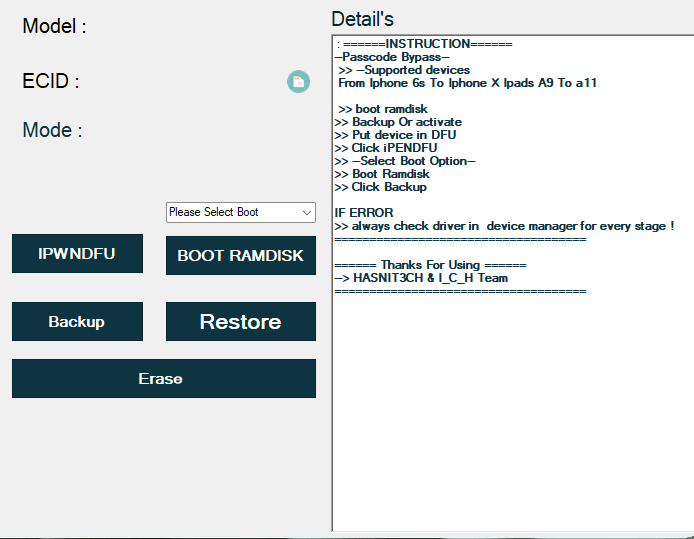Click the ECID label text
The height and width of the screenshot is (539, 694).
tap(50, 81)
